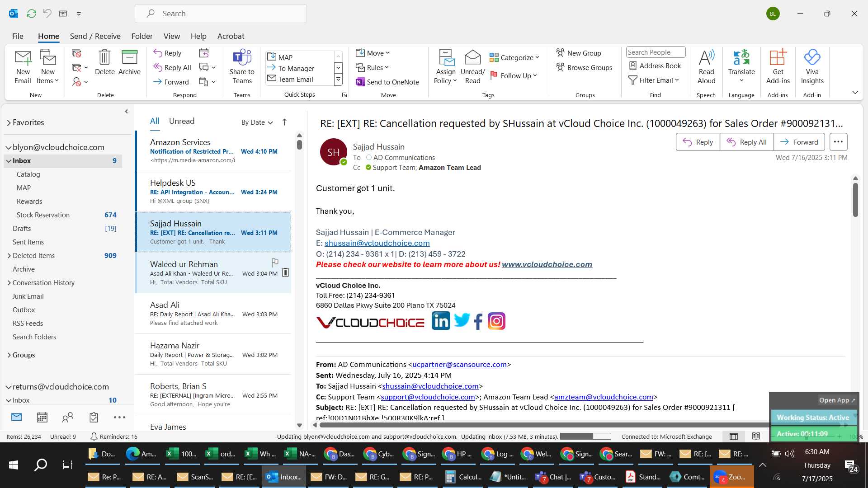Open the Filter Email dropdown
Image resolution: width=868 pixels, height=488 pixels.
[654, 80]
